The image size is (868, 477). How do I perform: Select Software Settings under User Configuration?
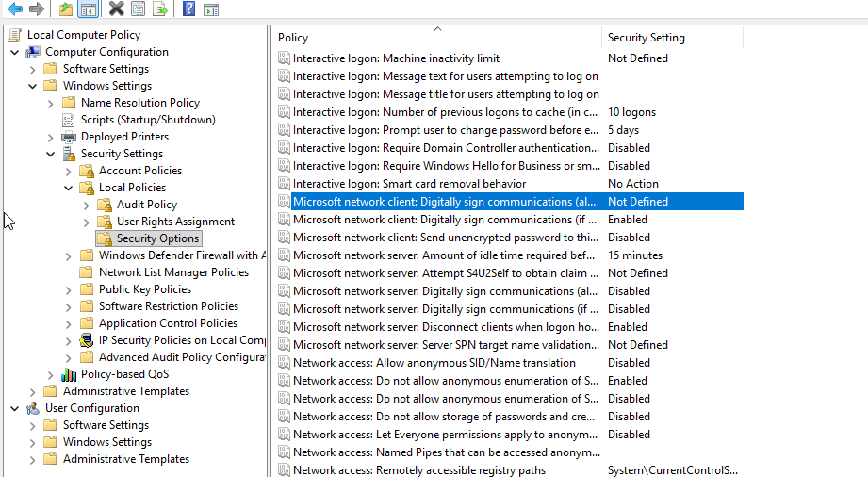106,425
